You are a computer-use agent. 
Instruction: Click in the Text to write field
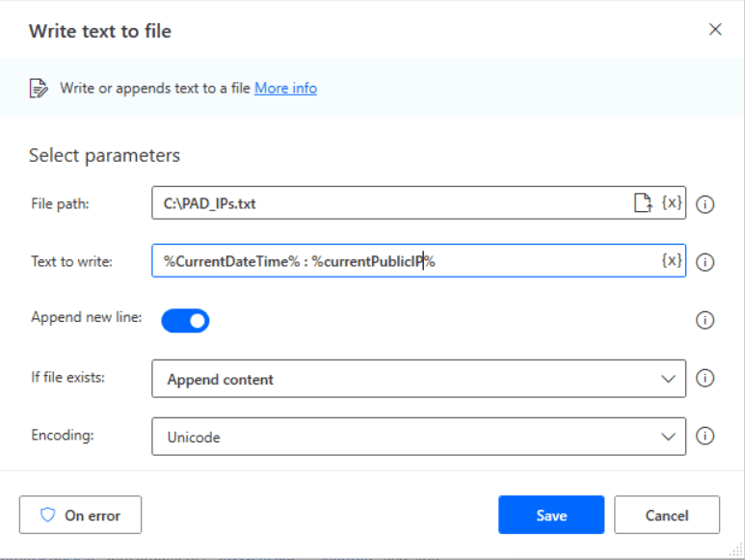pyautogui.click(x=407, y=261)
